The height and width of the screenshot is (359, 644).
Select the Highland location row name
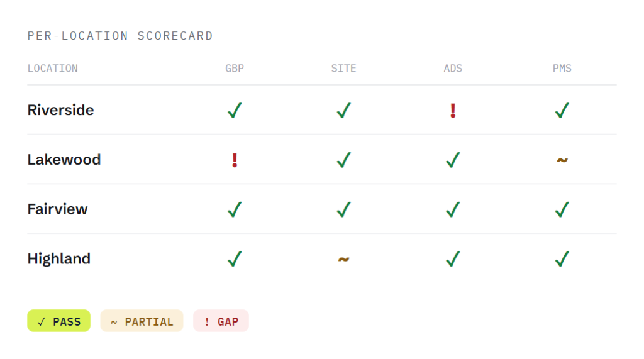tap(58, 259)
